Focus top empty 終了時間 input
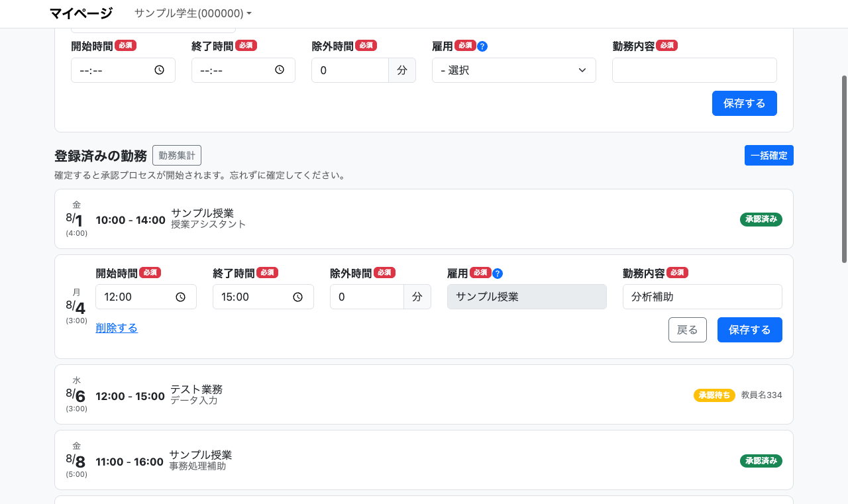848x504 pixels. pos(243,70)
